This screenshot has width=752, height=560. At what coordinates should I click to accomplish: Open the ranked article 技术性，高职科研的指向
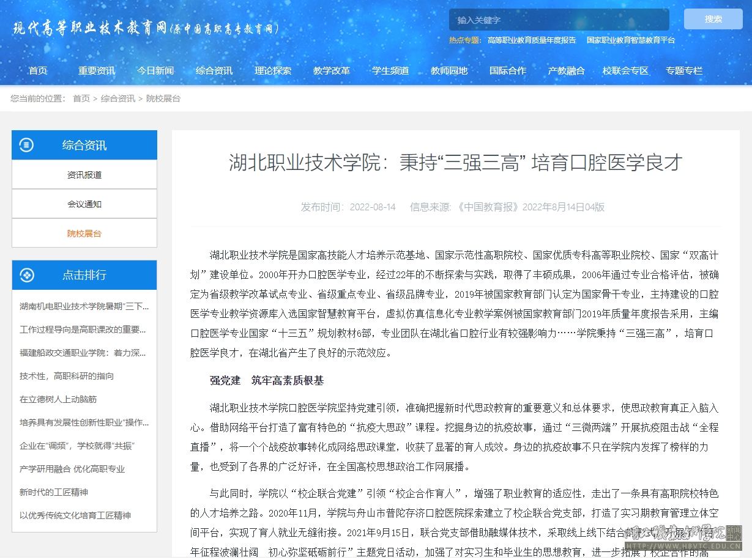[x=67, y=376]
